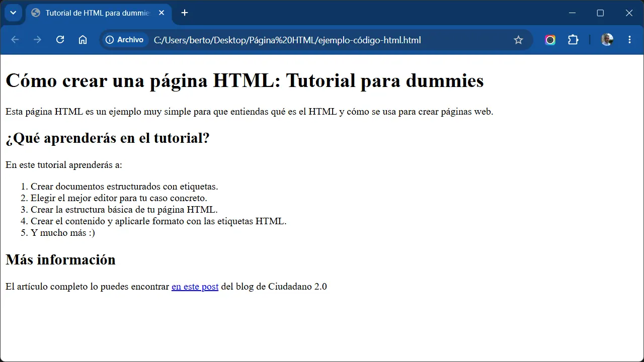644x362 pixels.
Task: Open the tab search dropdown arrow
Action: pyautogui.click(x=13, y=13)
